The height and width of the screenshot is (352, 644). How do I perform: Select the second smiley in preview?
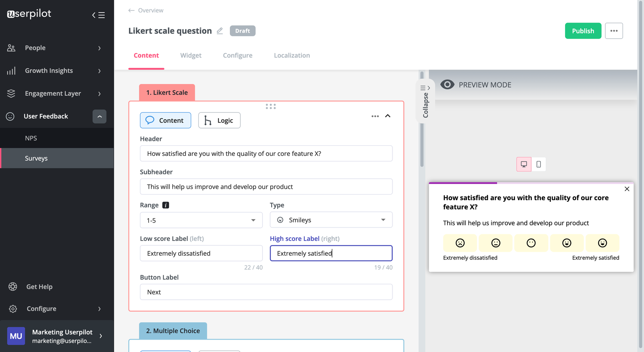pos(496,243)
